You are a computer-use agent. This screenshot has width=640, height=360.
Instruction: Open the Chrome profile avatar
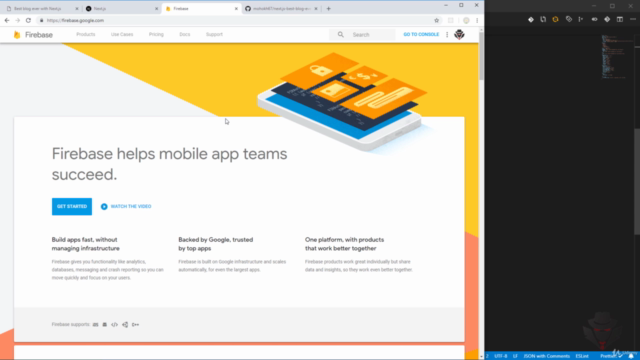tap(466, 20)
